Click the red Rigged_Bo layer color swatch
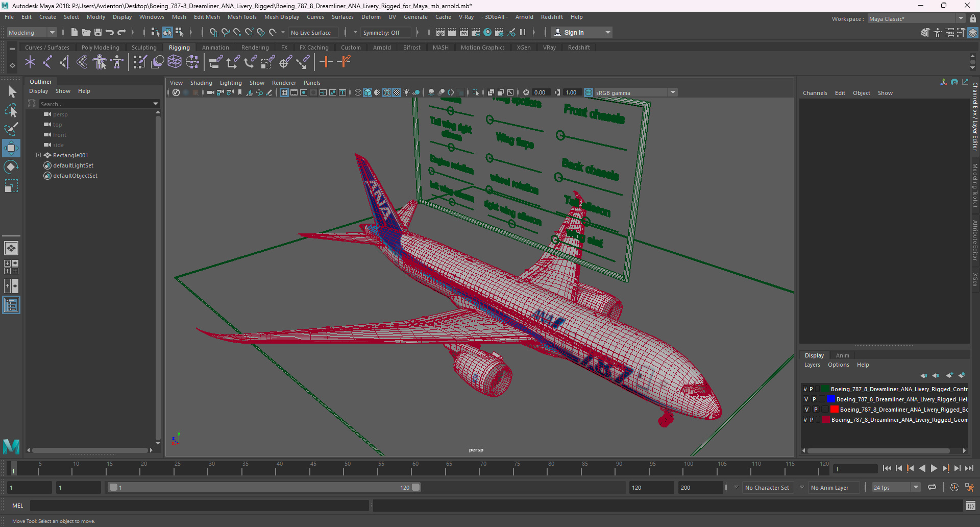Image resolution: width=980 pixels, height=527 pixels. [x=835, y=410]
